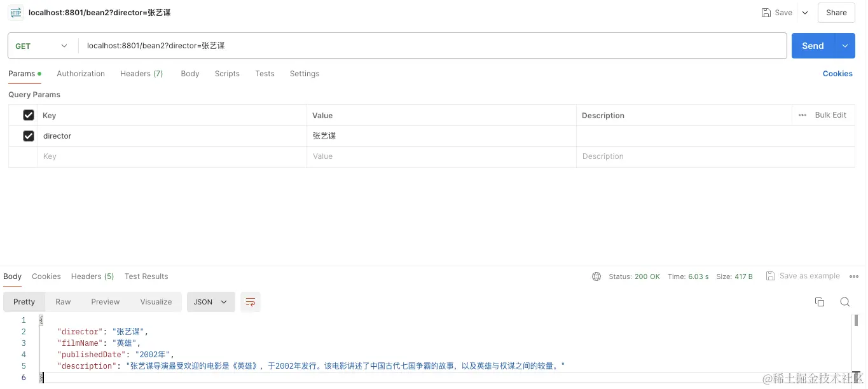This screenshot has width=868, height=389.
Task: Click the Save disk icon
Action: [x=766, y=13]
